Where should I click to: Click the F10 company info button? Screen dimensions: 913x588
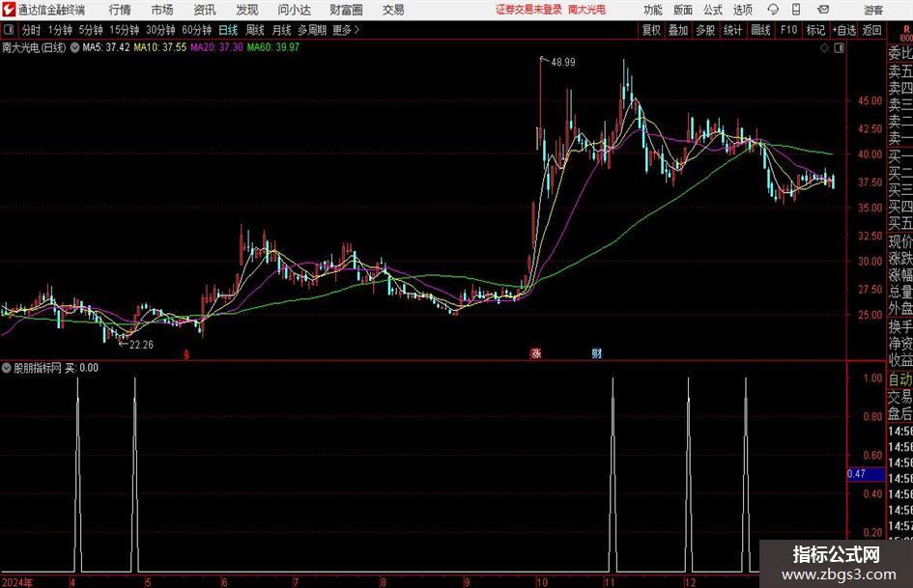[789, 30]
